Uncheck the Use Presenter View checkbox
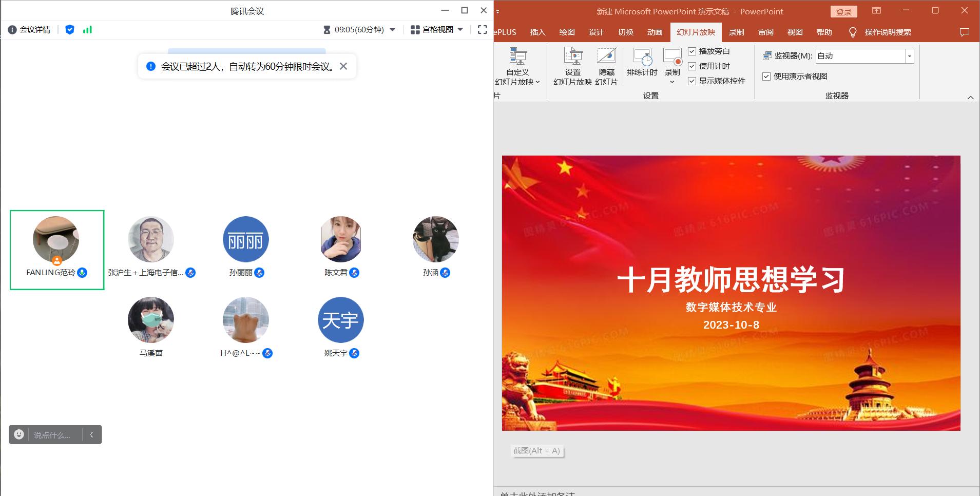 766,77
